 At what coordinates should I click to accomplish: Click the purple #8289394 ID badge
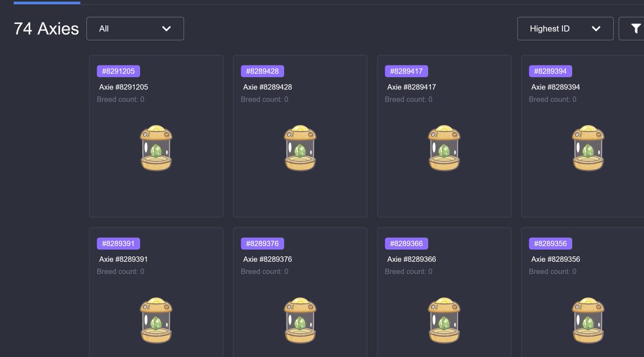(551, 71)
